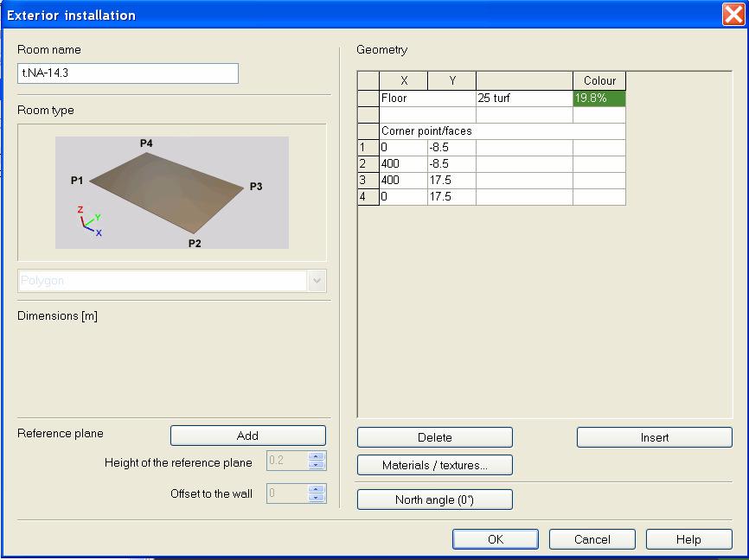Select row header number 4
The image size is (749, 560).
click(x=368, y=197)
